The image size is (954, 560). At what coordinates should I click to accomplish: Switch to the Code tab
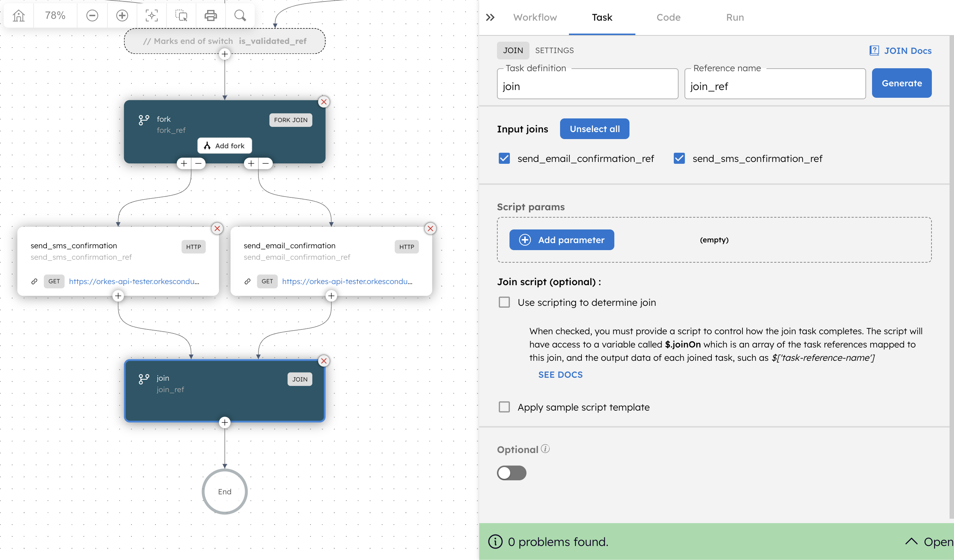coord(669,17)
